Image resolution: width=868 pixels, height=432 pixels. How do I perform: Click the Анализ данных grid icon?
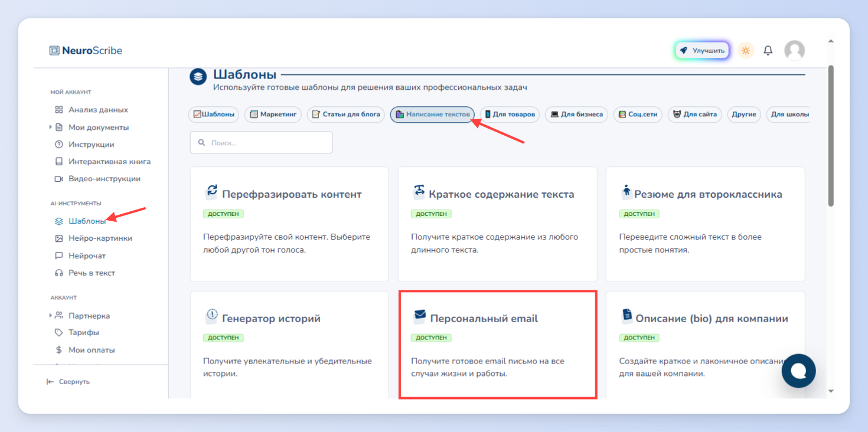(58, 110)
